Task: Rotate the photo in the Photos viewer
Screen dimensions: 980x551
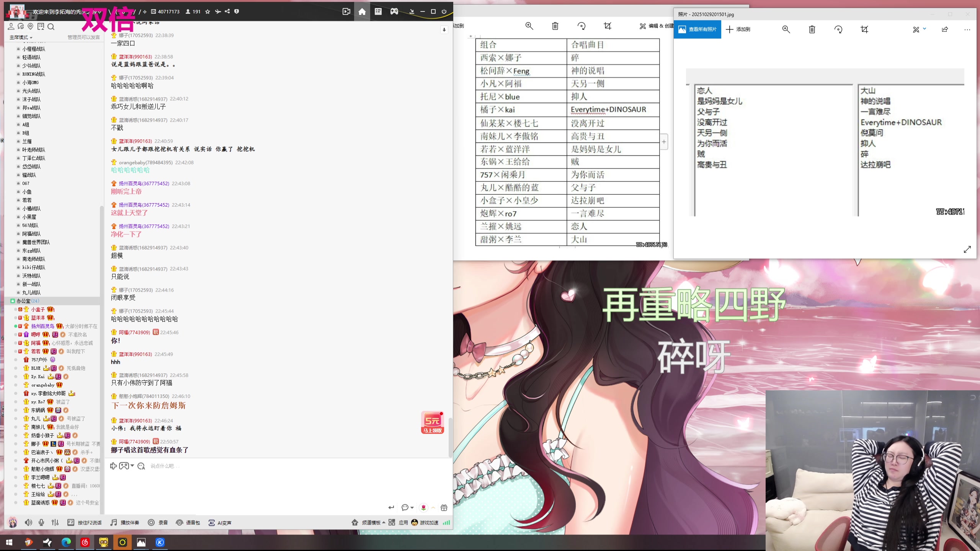Action: pyautogui.click(x=838, y=29)
